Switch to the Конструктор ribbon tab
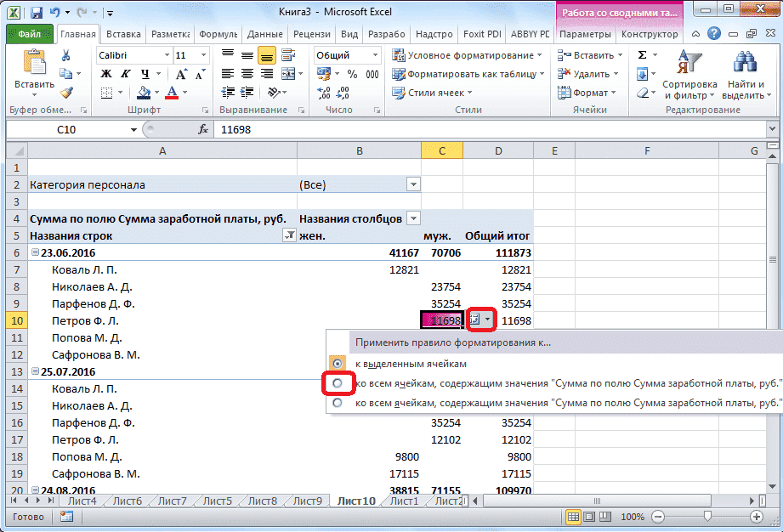 650,34
